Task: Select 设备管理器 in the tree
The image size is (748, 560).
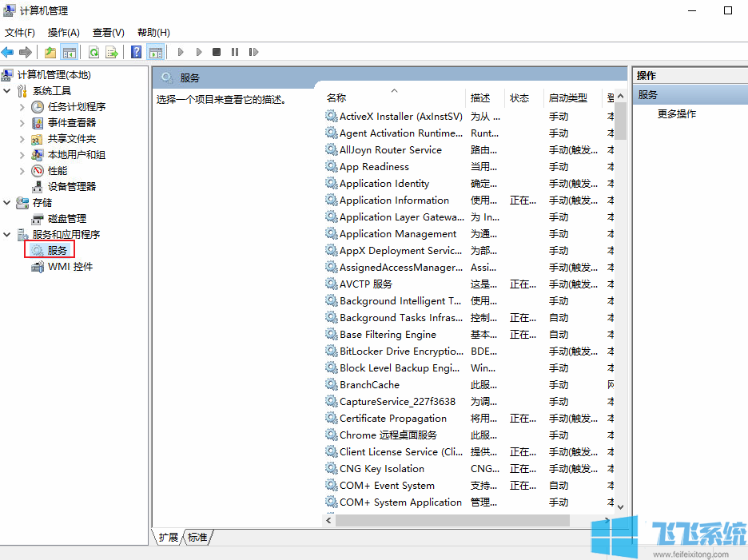Action: 71,187
